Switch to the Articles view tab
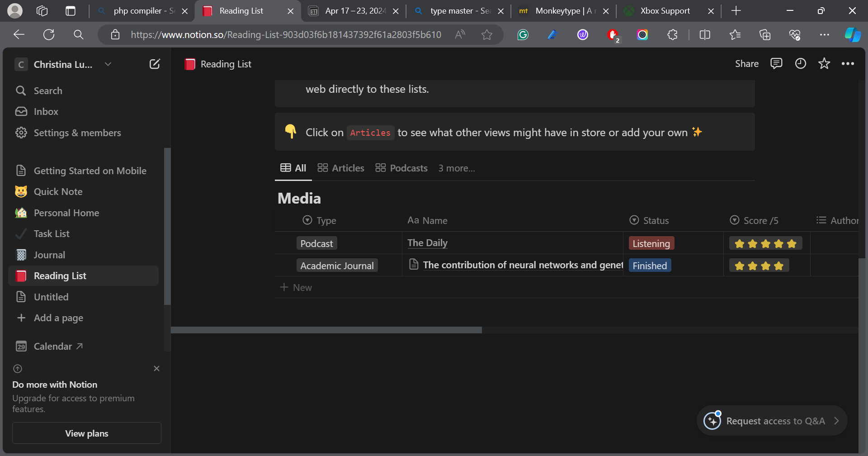The width and height of the screenshot is (868, 456). point(341,168)
